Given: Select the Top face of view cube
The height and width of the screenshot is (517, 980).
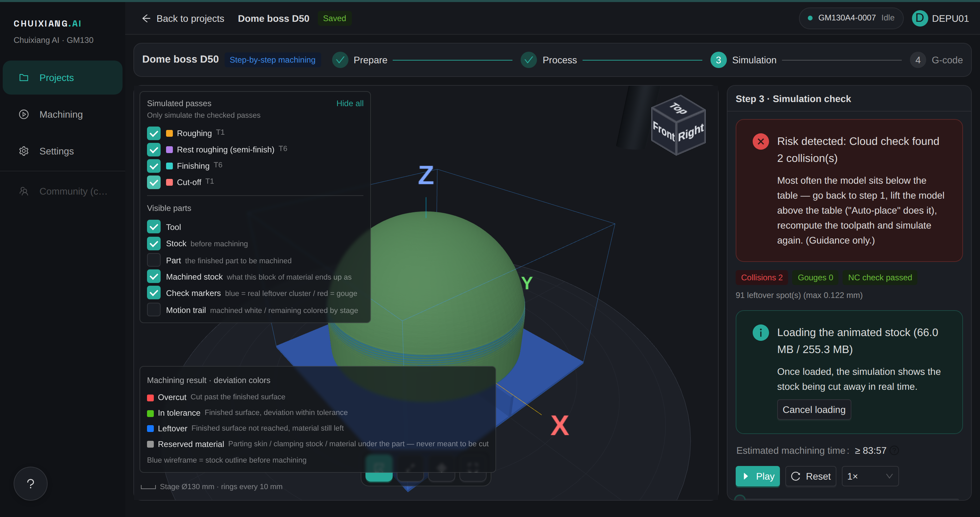Looking at the screenshot, I should coord(678,109).
